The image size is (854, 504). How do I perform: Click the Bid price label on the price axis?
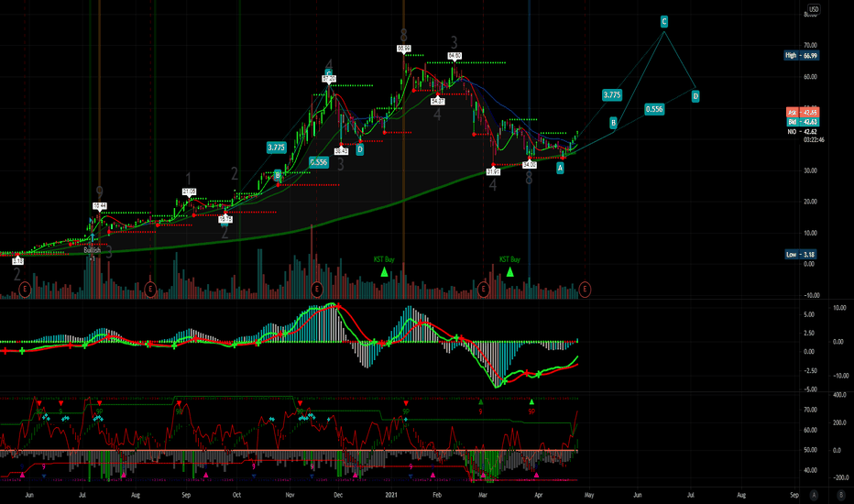[803, 122]
